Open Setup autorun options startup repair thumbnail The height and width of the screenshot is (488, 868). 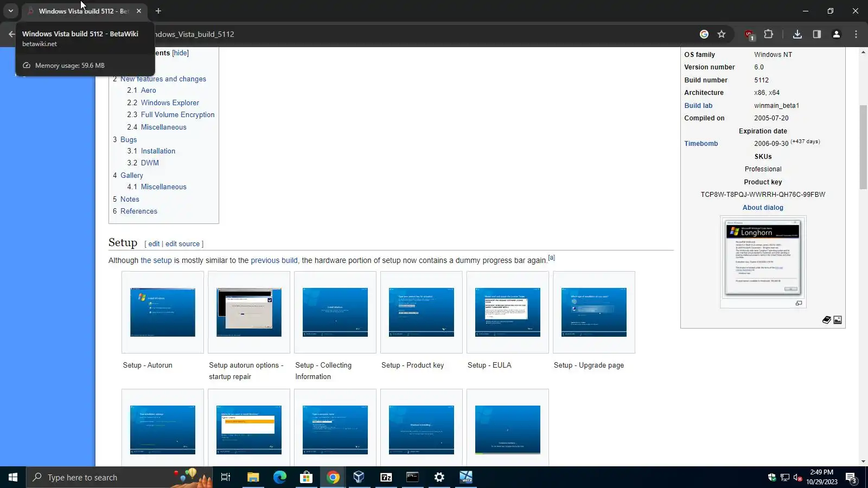click(x=249, y=312)
